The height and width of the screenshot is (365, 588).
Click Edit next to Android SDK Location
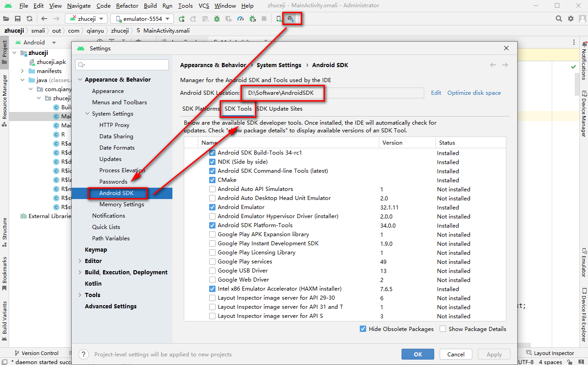pos(436,92)
